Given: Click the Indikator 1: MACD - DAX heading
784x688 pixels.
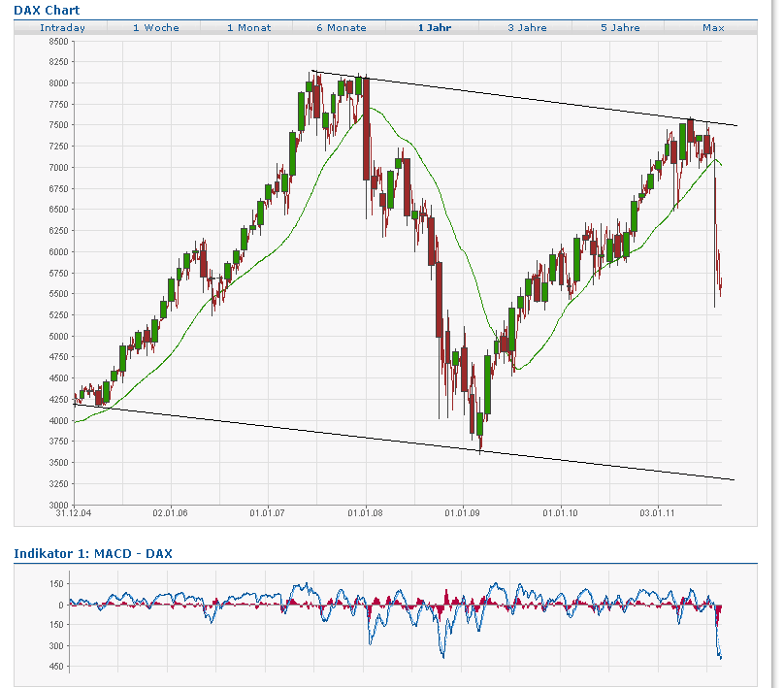Looking at the screenshot, I should pos(93,553).
